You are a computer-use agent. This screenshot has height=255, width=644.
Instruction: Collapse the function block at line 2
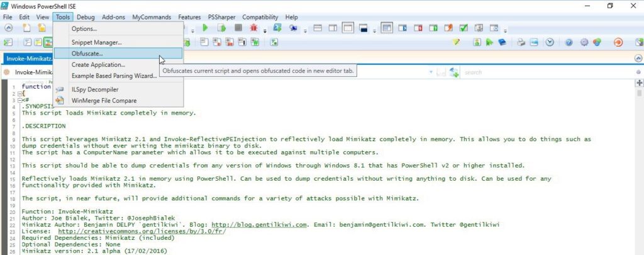pos(19,94)
